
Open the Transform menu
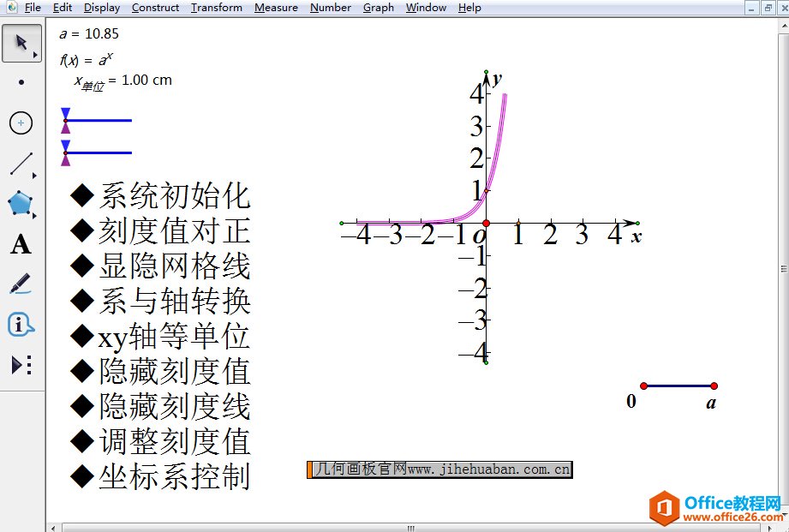pos(216,8)
